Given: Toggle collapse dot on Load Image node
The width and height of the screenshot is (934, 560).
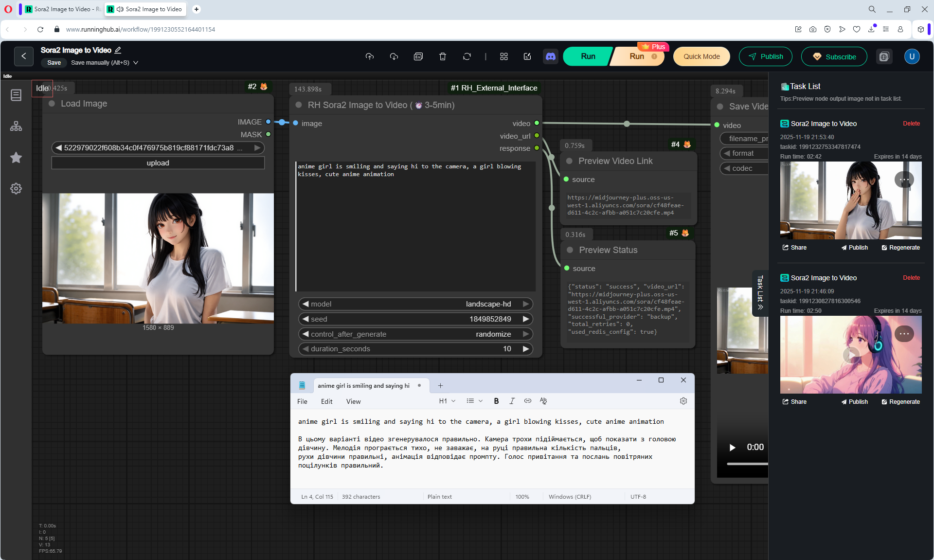Looking at the screenshot, I should (x=52, y=104).
